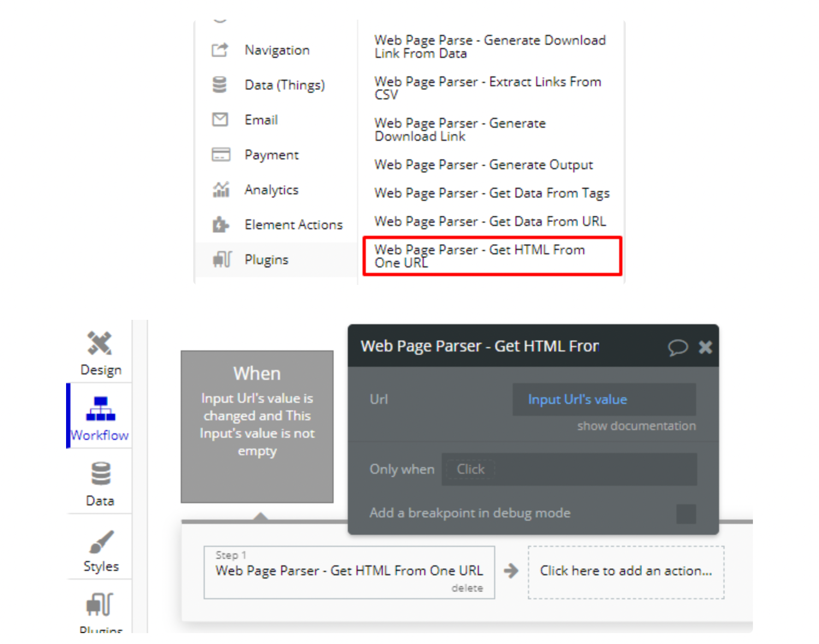Click the Web Page Parser panel title

coord(480,347)
